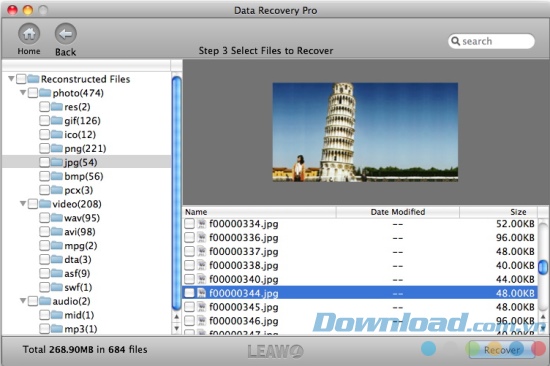
Task: Select the png(221) checkbox
Action: pyautogui.click(x=44, y=148)
